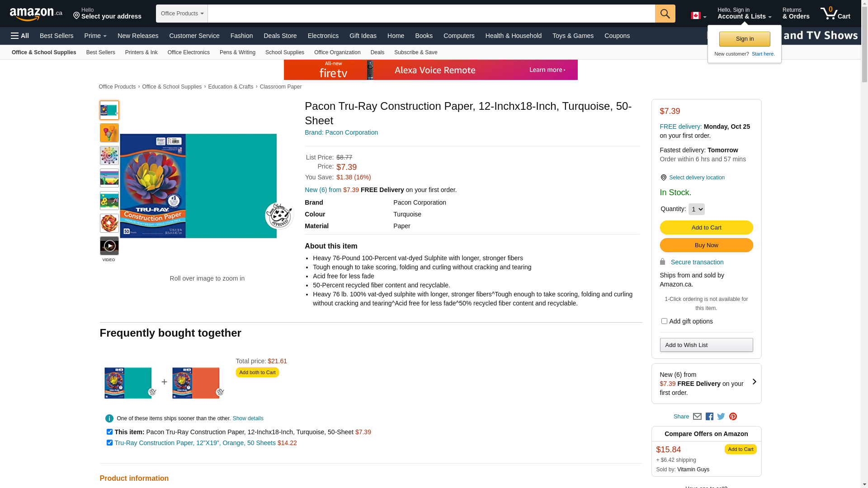Click the Show details link
The height and width of the screenshot is (488, 868).
248,418
